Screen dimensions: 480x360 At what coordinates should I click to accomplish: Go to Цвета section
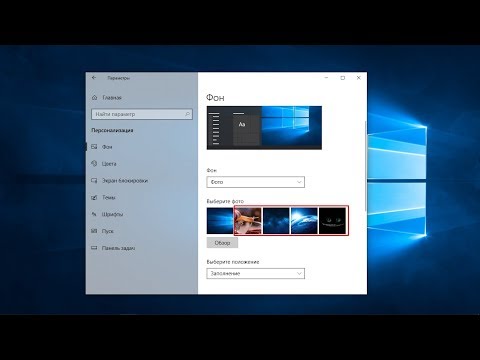(109, 164)
